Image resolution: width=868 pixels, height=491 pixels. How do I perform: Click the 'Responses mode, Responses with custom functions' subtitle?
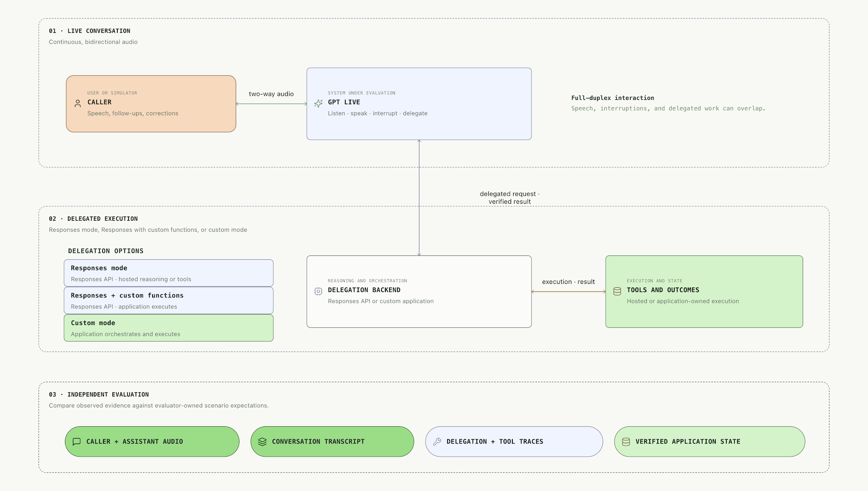(x=148, y=230)
